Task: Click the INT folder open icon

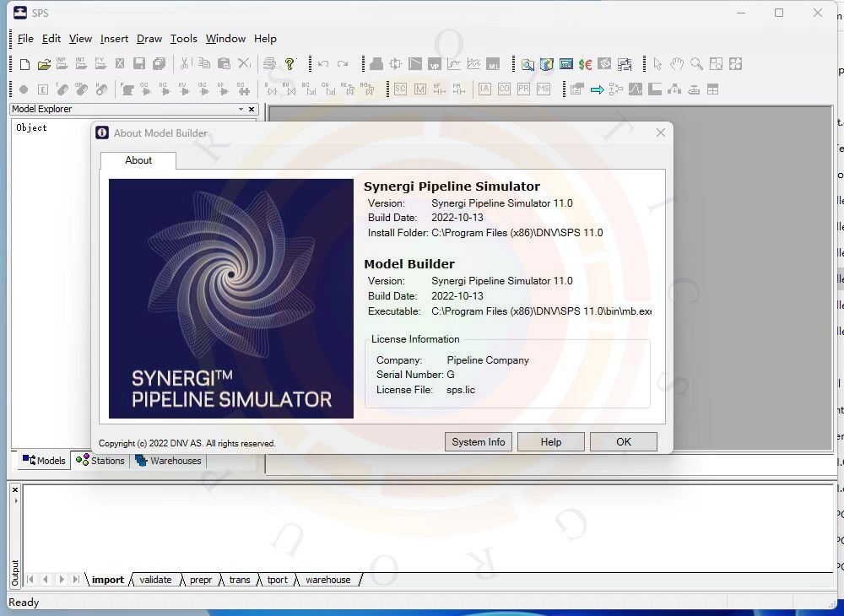Action: point(81,64)
